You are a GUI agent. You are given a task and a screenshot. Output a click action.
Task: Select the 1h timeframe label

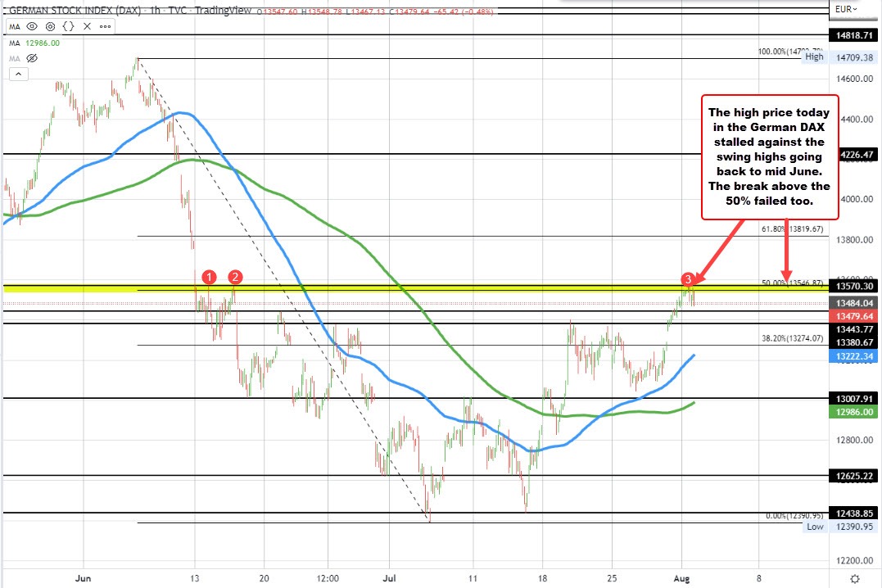(x=154, y=11)
